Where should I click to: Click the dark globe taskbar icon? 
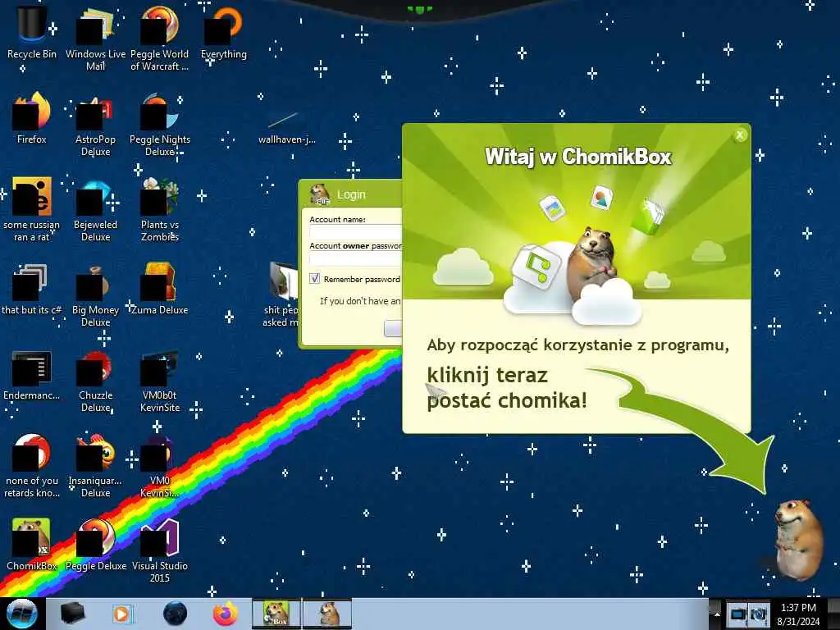coord(175,614)
